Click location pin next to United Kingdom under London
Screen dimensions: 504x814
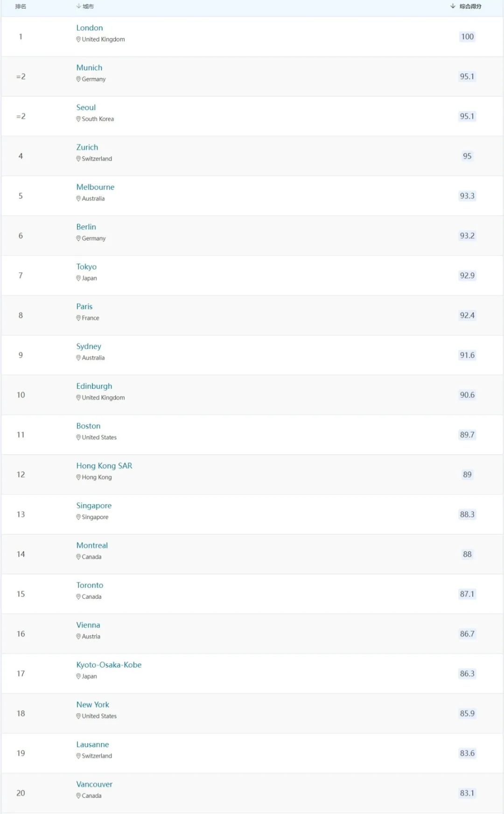[x=78, y=40]
